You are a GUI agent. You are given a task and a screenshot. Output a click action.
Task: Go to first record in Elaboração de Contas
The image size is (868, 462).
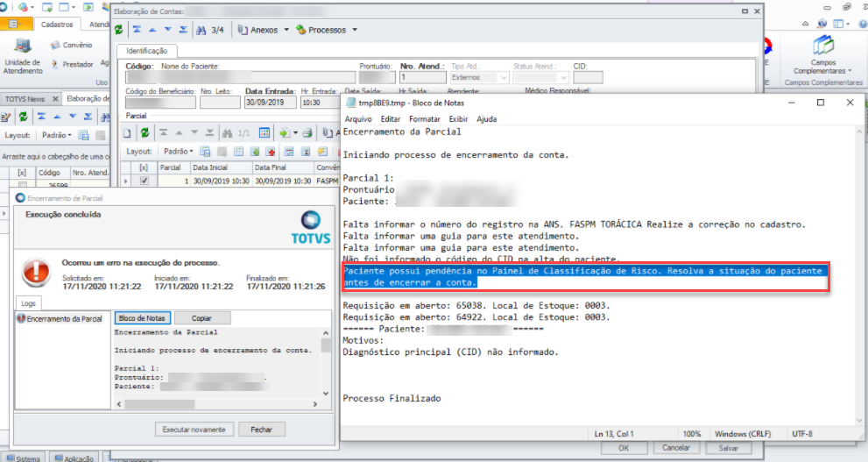(x=137, y=30)
